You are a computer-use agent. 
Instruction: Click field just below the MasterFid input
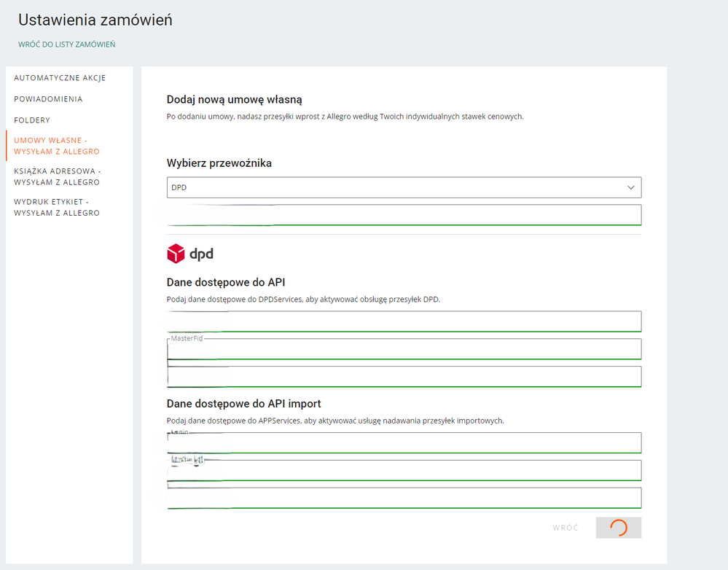(404, 376)
